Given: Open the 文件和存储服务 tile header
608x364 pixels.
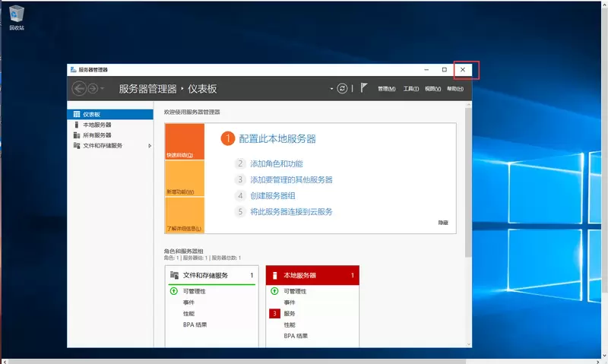Looking at the screenshot, I should click(212, 275).
